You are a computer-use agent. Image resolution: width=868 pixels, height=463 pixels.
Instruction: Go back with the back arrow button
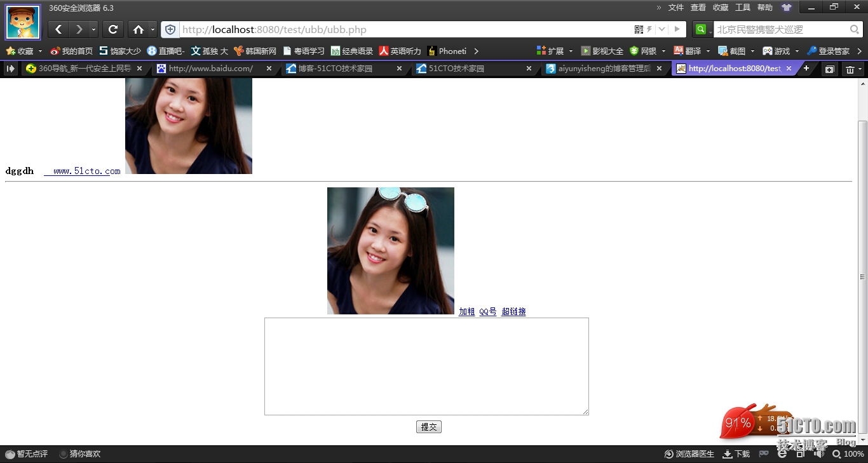[58, 29]
